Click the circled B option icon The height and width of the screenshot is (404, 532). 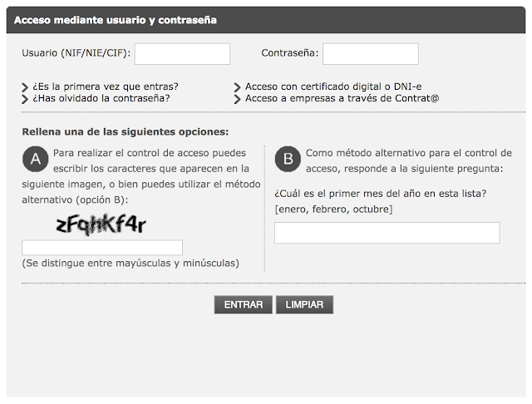point(288,158)
